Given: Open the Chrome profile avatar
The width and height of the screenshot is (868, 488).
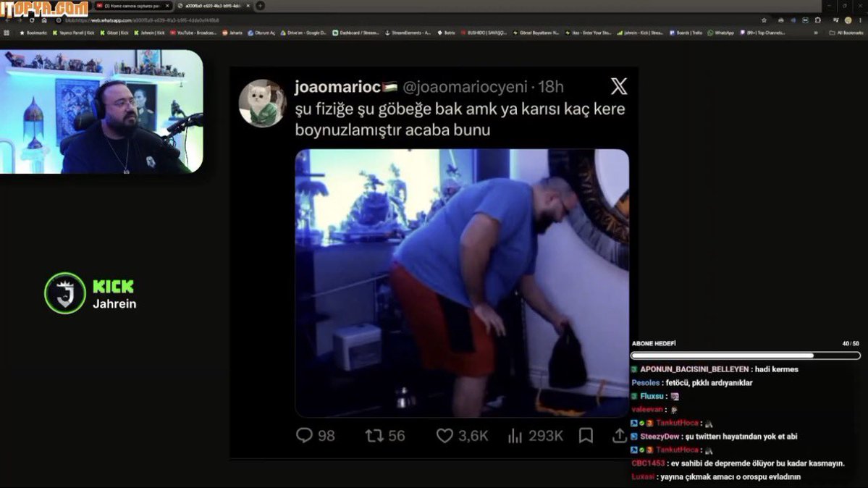Looking at the screenshot, I should coord(848,20).
